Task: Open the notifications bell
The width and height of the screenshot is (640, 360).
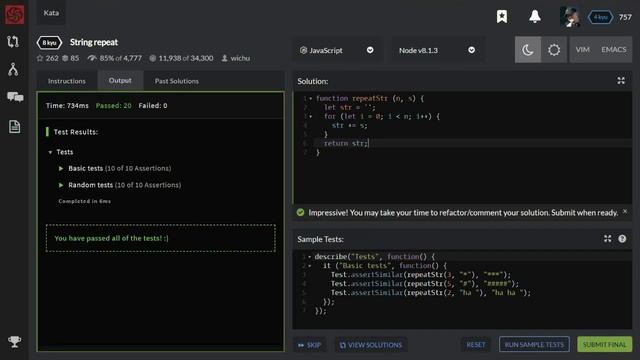Action: [535, 17]
